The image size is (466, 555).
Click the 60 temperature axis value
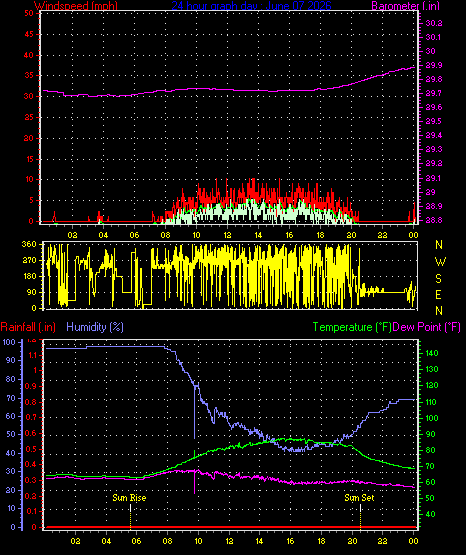pos(430,482)
